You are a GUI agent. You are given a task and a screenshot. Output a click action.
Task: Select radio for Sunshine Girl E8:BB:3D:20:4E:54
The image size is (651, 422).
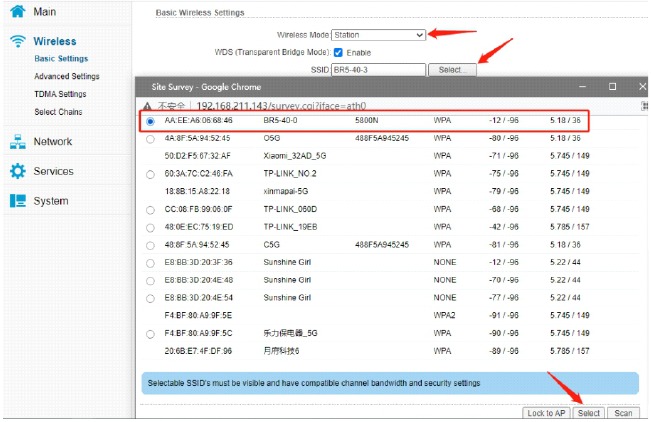pos(150,299)
